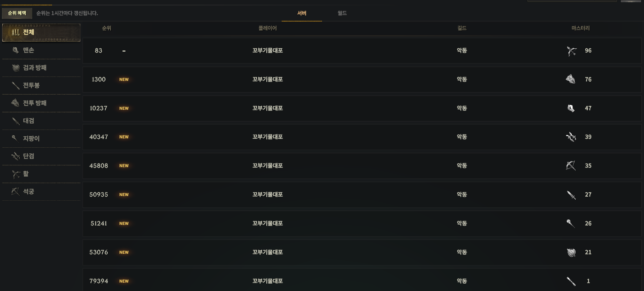Screen dimensions: 644x291
Task: Sort by the 마스터리 column header
Action: point(580,28)
